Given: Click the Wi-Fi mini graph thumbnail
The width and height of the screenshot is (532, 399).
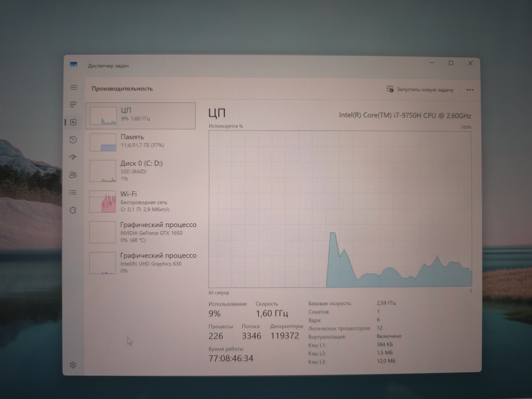Looking at the screenshot, I should 103,201.
